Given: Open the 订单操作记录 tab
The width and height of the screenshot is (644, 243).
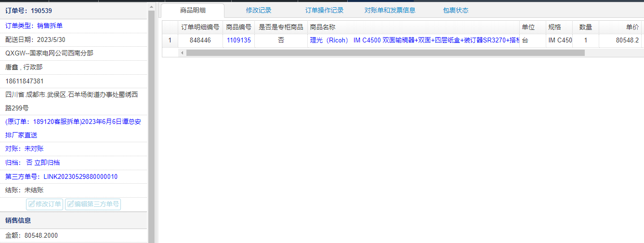Looking at the screenshot, I should (324, 10).
